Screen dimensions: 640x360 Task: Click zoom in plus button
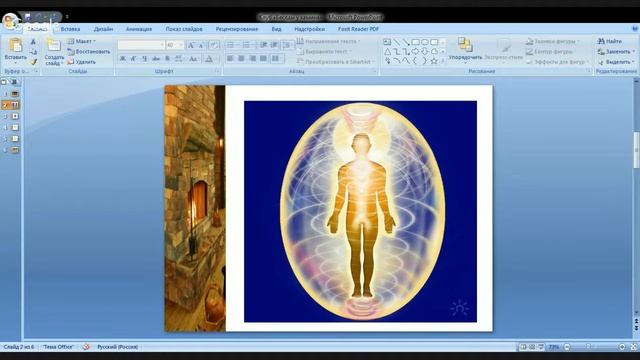(x=622, y=347)
